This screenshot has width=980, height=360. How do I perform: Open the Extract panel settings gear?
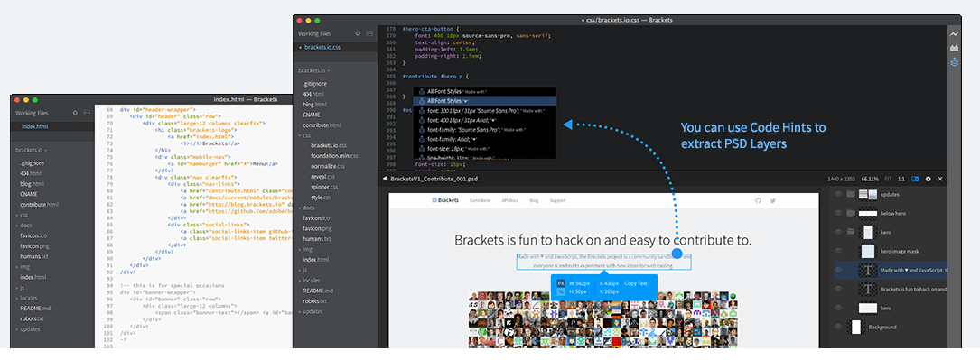click(x=929, y=179)
